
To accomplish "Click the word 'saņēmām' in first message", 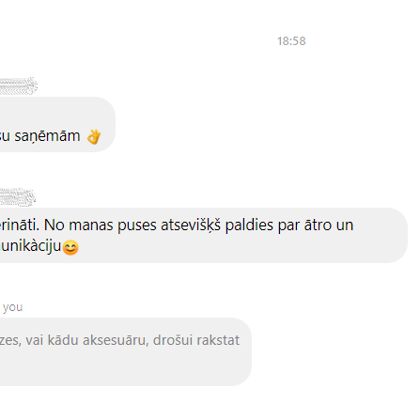I will click(x=47, y=136).
